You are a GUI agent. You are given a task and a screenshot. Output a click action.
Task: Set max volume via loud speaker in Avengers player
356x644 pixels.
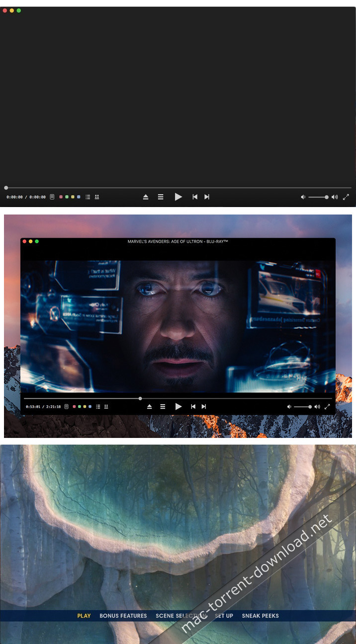(x=317, y=407)
